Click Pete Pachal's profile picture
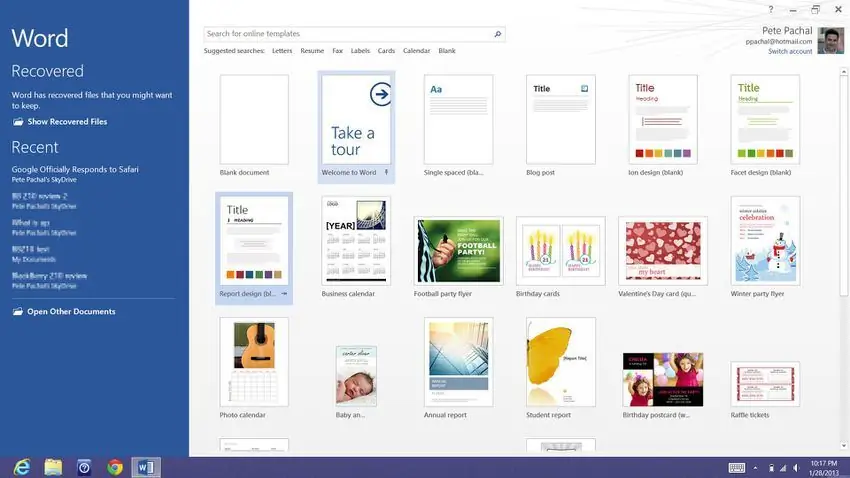The width and height of the screenshot is (850, 478). 830,41
